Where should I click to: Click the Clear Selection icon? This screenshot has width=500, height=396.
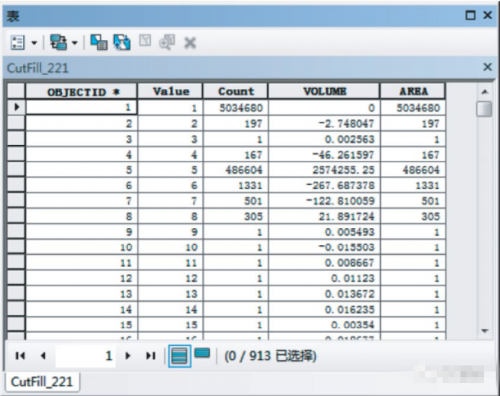coord(145,41)
